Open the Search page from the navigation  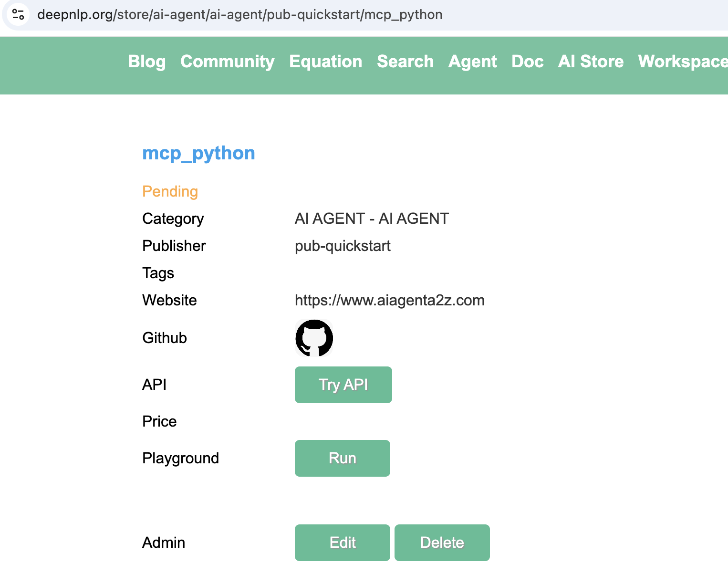pos(405,62)
